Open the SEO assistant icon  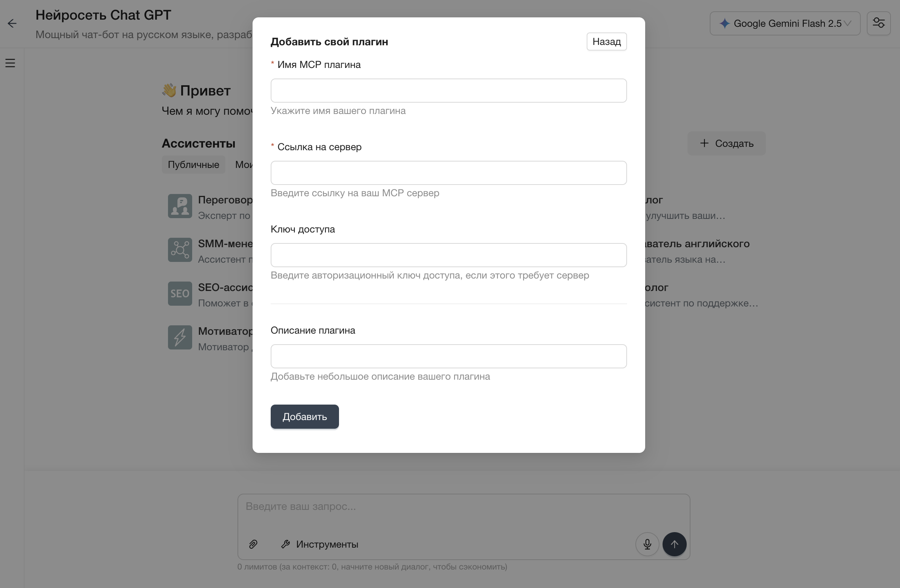click(x=180, y=293)
